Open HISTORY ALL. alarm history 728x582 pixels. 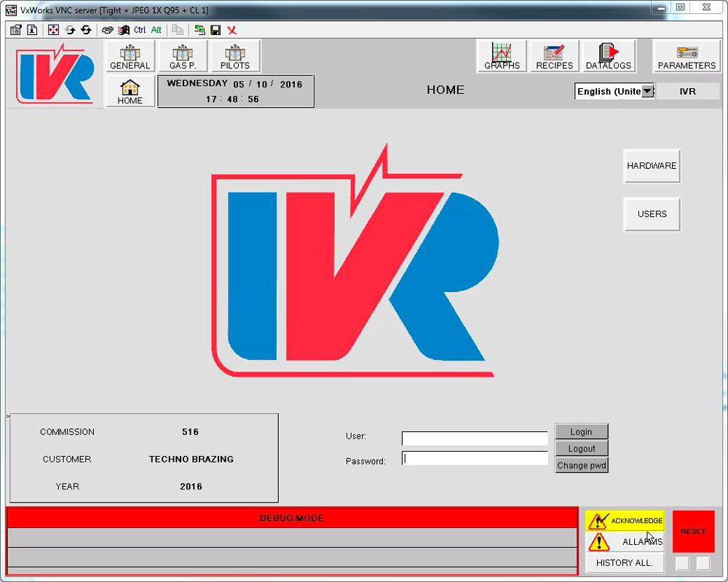tap(625, 563)
